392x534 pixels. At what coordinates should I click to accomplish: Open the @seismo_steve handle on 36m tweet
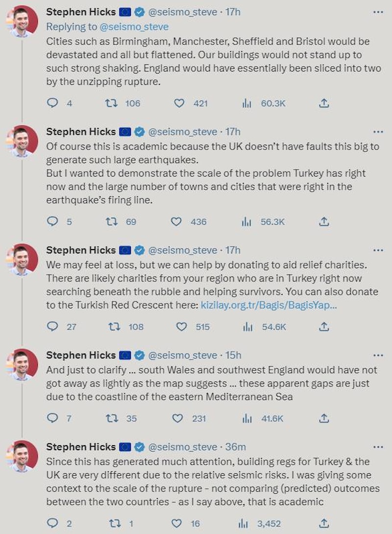(x=183, y=447)
